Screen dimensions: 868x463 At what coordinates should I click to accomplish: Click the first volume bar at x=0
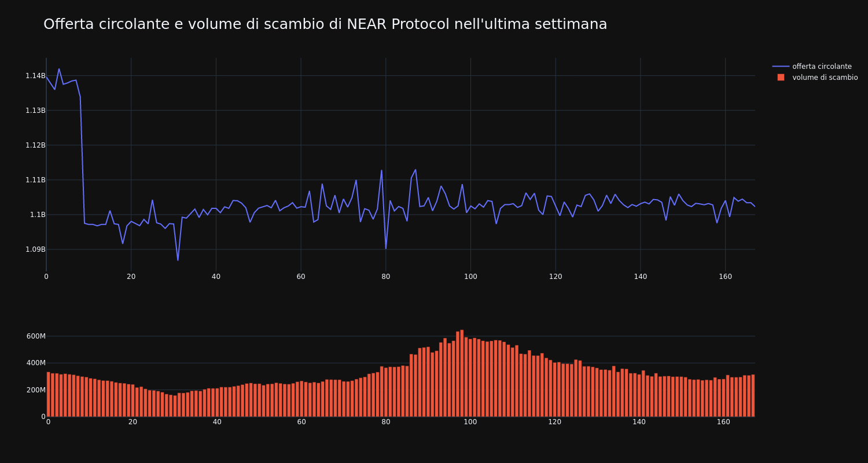click(x=48, y=394)
